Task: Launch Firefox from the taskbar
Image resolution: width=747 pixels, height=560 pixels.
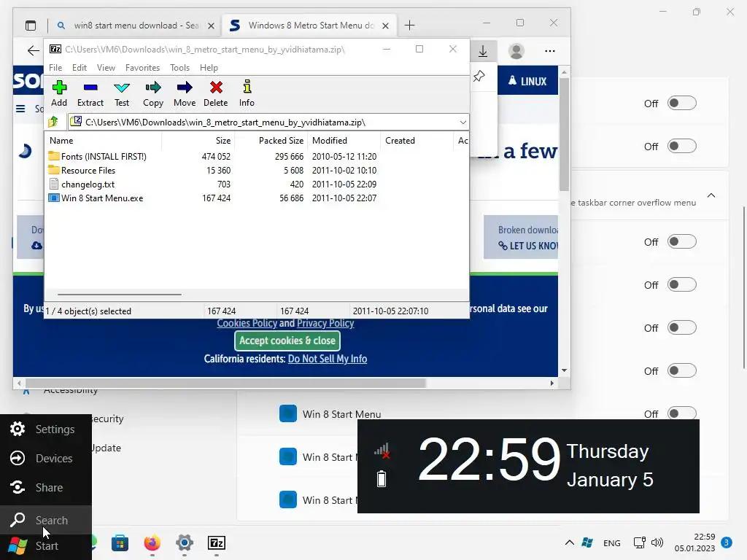Action: tap(152, 542)
